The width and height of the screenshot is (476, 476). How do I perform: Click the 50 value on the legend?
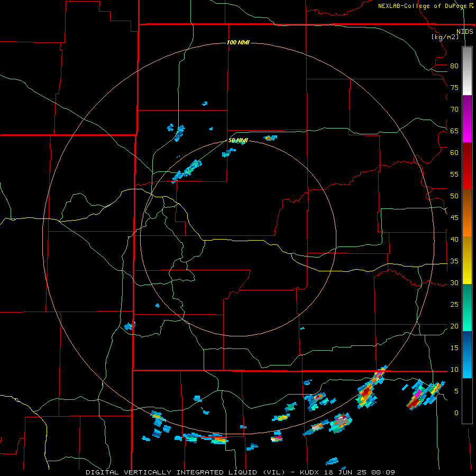(x=454, y=196)
